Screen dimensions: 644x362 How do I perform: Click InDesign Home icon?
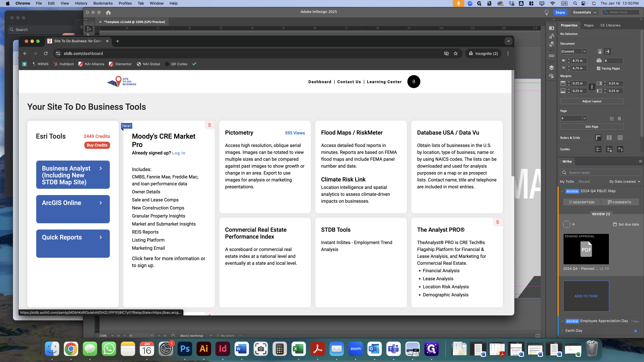point(108,12)
